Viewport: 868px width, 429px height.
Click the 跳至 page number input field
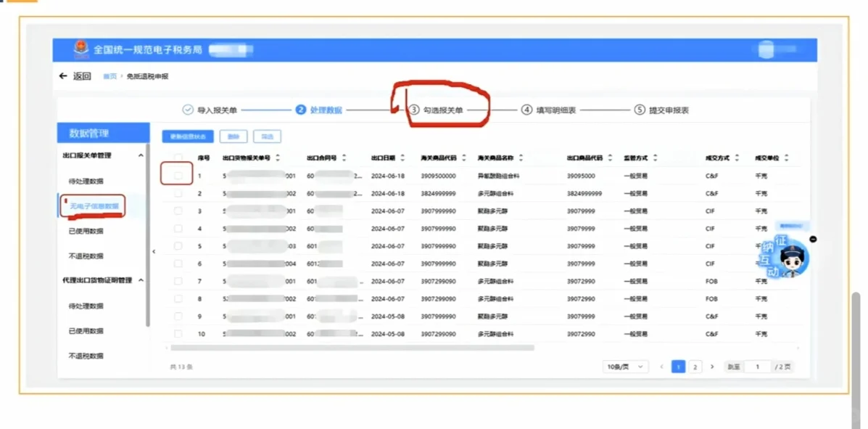coord(758,367)
